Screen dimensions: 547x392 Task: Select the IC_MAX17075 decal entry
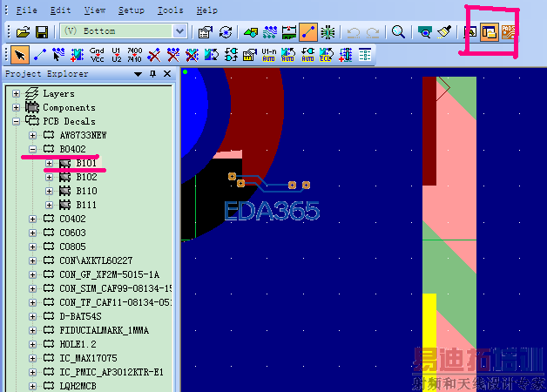(88, 359)
